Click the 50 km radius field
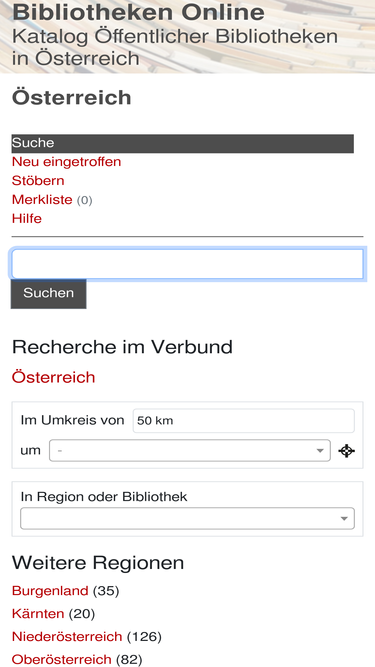The width and height of the screenshot is (375, 667). pos(244,421)
